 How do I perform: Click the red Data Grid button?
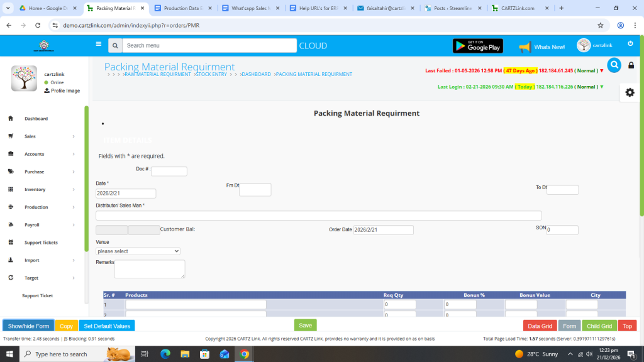click(540, 326)
